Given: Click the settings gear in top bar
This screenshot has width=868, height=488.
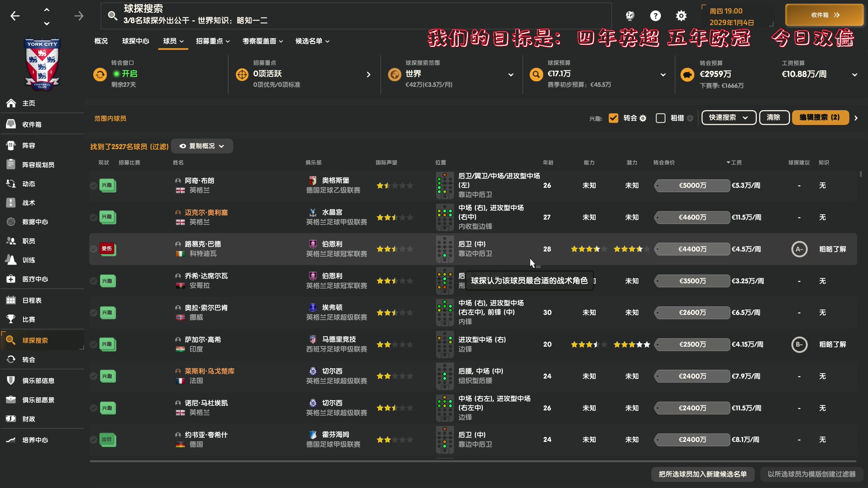Looking at the screenshot, I should point(681,16).
